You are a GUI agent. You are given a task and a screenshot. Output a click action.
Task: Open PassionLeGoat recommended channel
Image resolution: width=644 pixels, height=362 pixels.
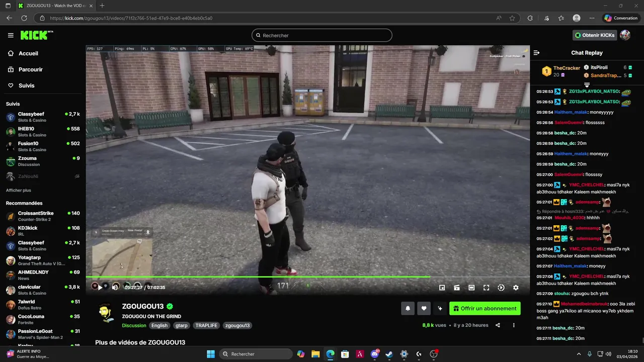tap(43, 334)
